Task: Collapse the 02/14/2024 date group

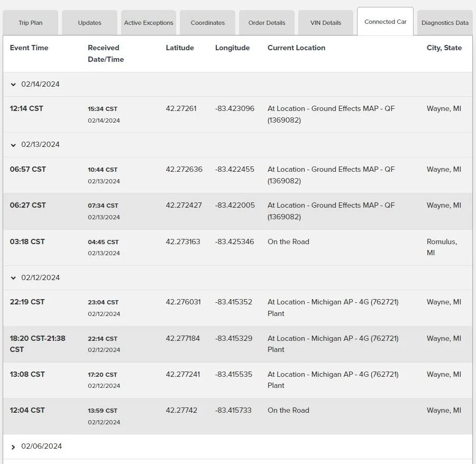Action: [13, 85]
